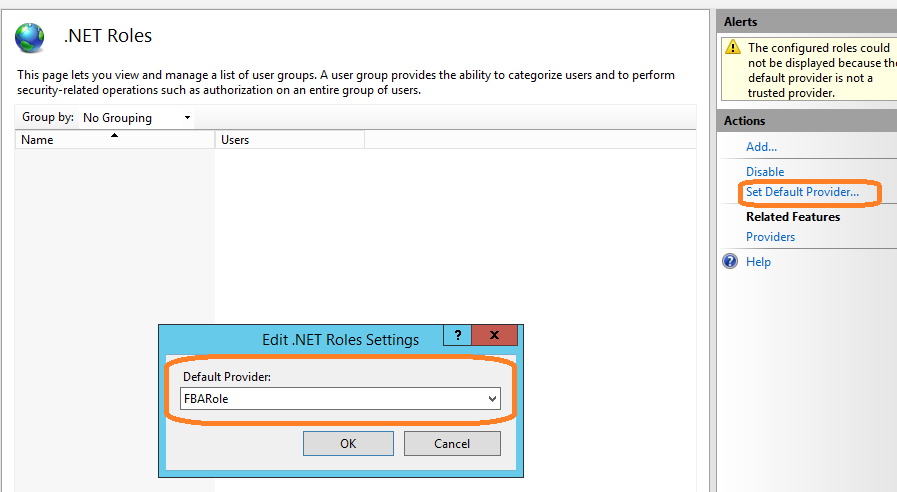Click the sort arrow above the Name column

tap(114, 134)
